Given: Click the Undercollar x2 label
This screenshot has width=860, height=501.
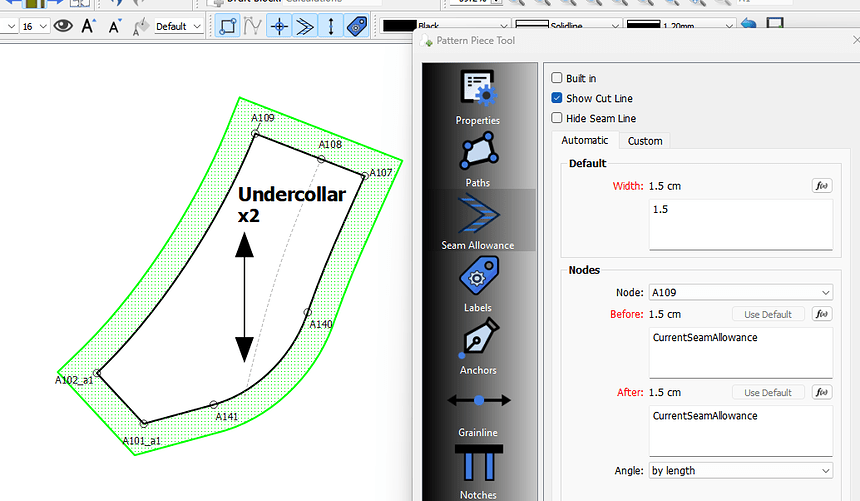Looking at the screenshot, I should [291, 205].
